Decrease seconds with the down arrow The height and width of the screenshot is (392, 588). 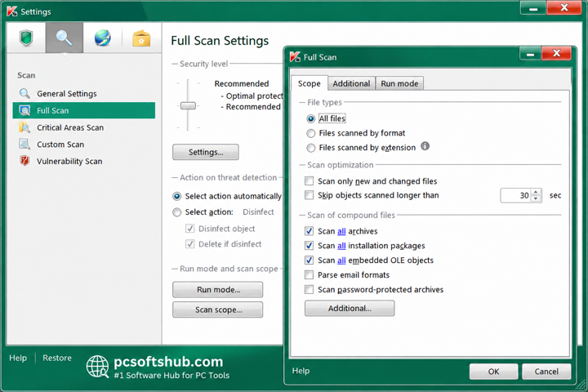click(536, 198)
